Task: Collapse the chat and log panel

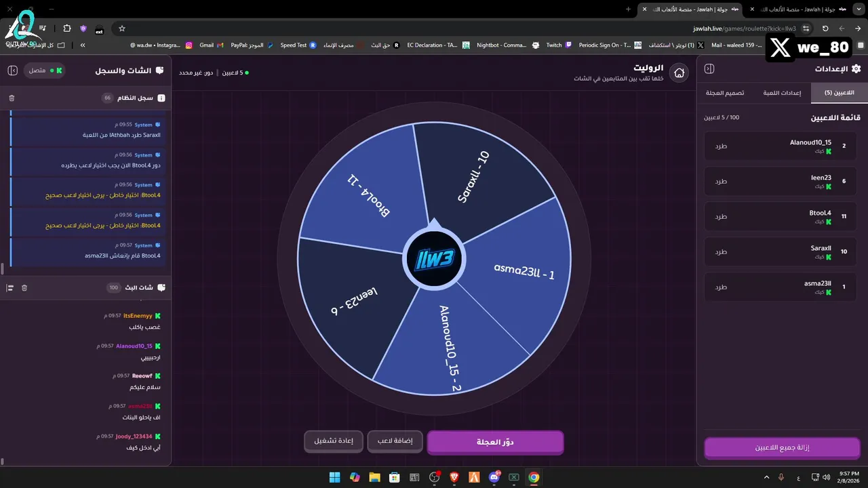Action: pyautogui.click(x=12, y=70)
